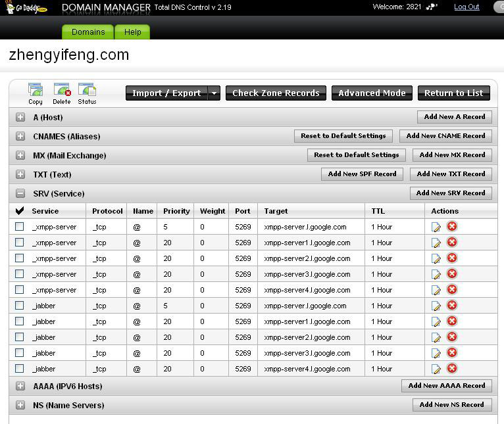Reset CNAMES to Default Settings
This screenshot has width=504, height=424.
tap(343, 136)
